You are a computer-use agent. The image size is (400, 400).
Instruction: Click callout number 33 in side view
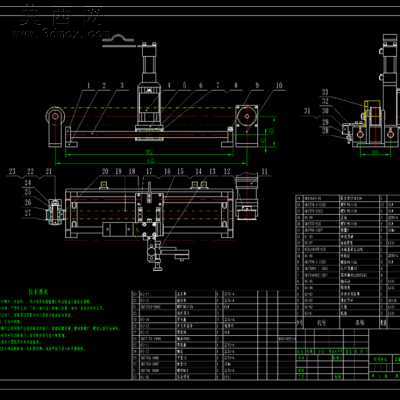325,92
